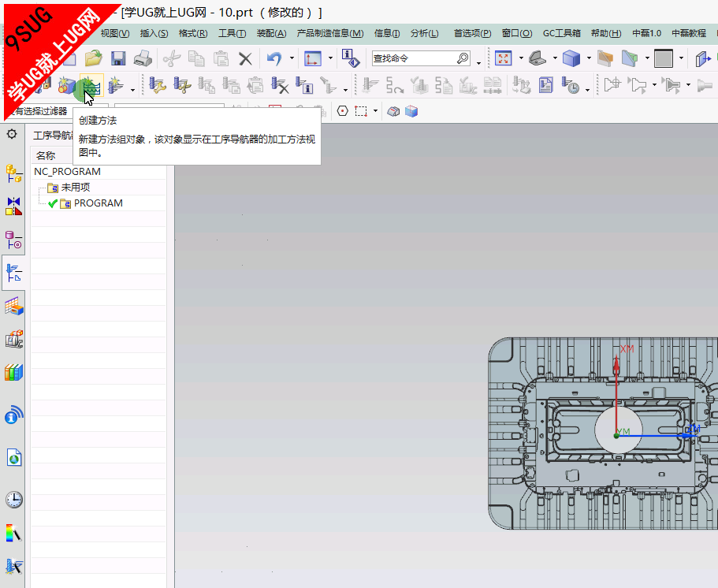This screenshot has height=588, width=718.
Task: Click the Cut scissors icon
Action: click(171, 58)
